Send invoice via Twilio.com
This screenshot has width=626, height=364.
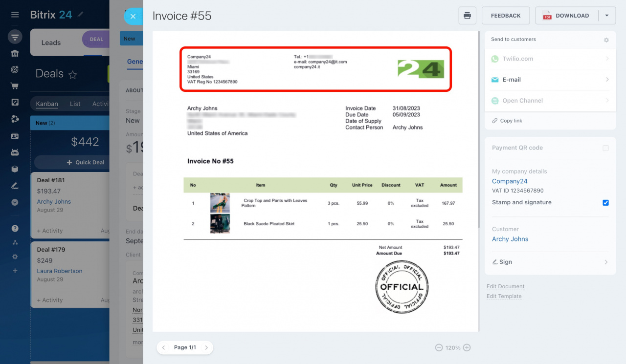click(x=550, y=59)
